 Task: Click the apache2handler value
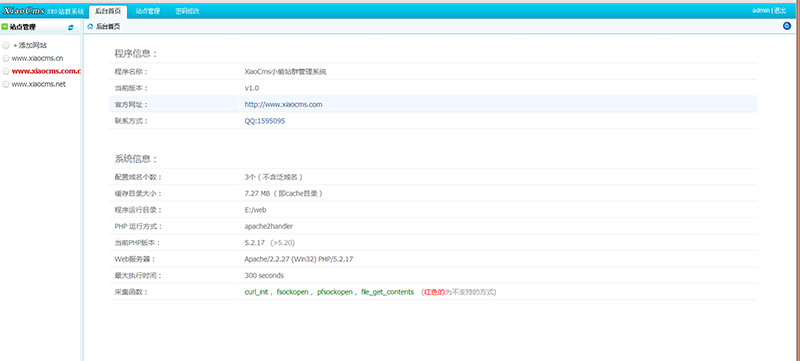269,226
